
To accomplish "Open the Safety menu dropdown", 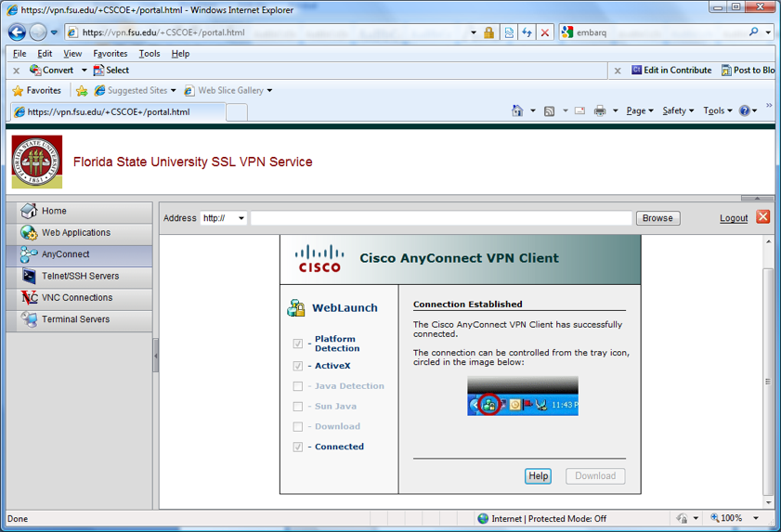I will [x=678, y=110].
